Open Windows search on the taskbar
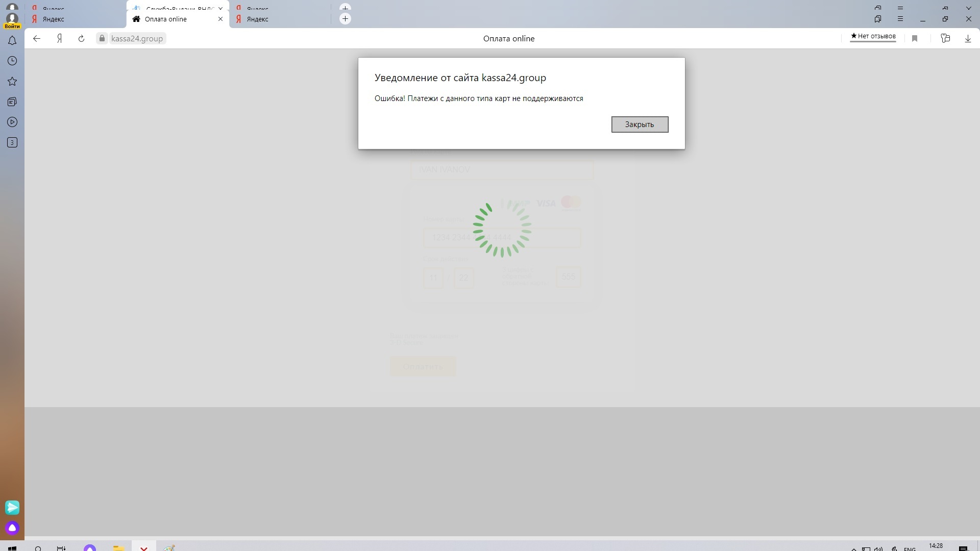Viewport: 980px width, 551px height. tap(38, 548)
